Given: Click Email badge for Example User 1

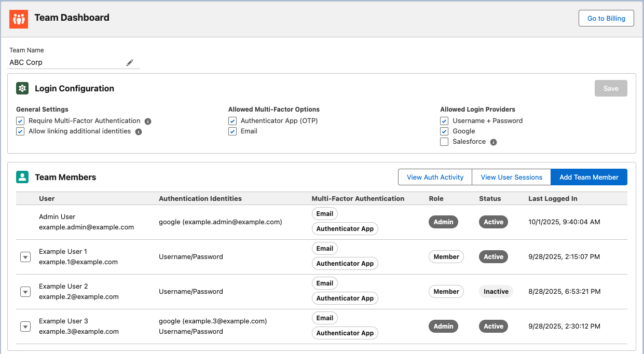Looking at the screenshot, I should 325,248.
